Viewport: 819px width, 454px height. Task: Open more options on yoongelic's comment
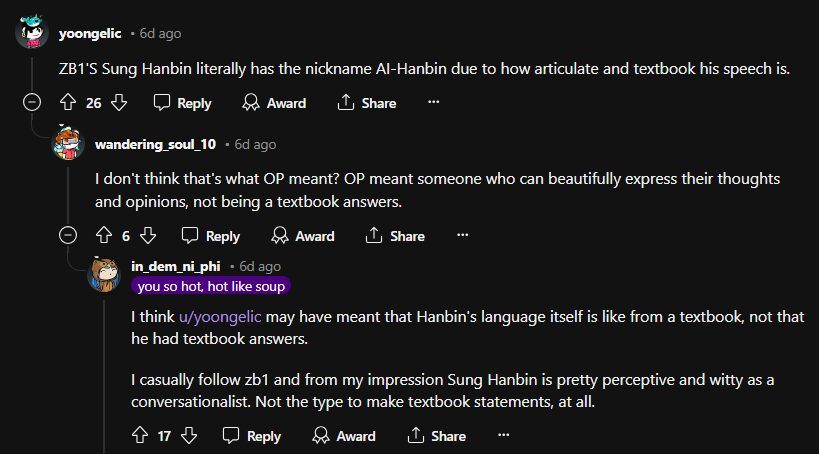point(434,102)
